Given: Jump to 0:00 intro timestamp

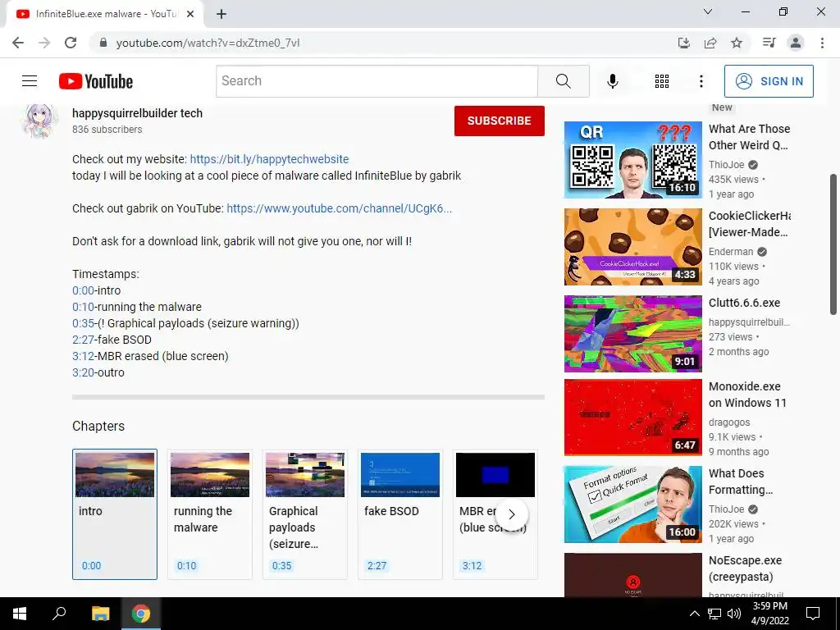Looking at the screenshot, I should tap(83, 290).
